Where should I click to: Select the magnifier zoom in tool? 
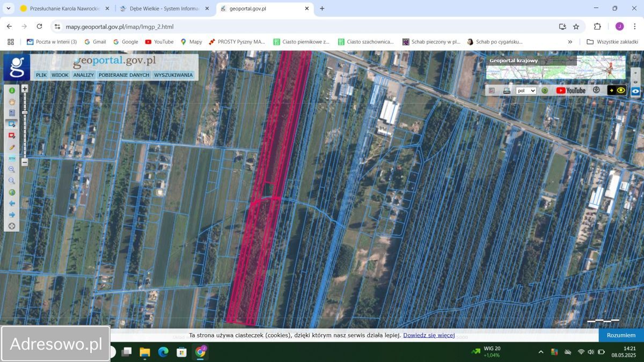(x=12, y=169)
